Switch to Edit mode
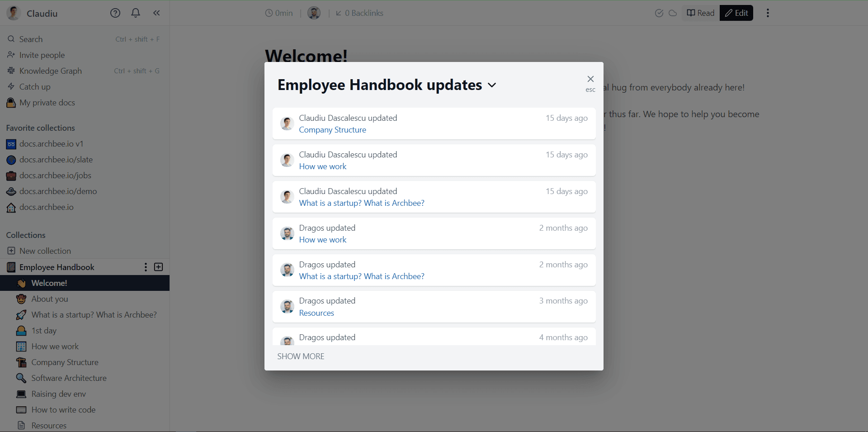 coord(736,13)
